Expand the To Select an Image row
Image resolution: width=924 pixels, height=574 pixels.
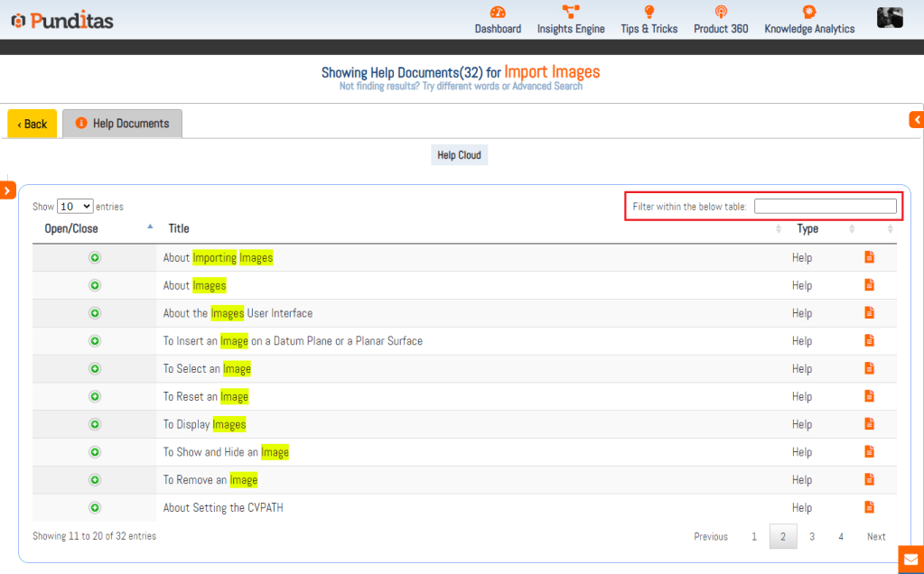tap(95, 368)
